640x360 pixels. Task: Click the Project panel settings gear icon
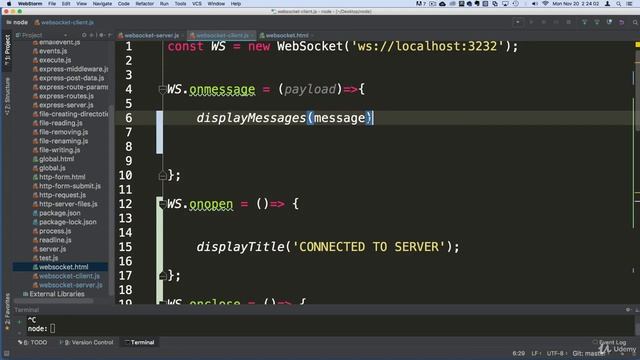tap(101, 36)
